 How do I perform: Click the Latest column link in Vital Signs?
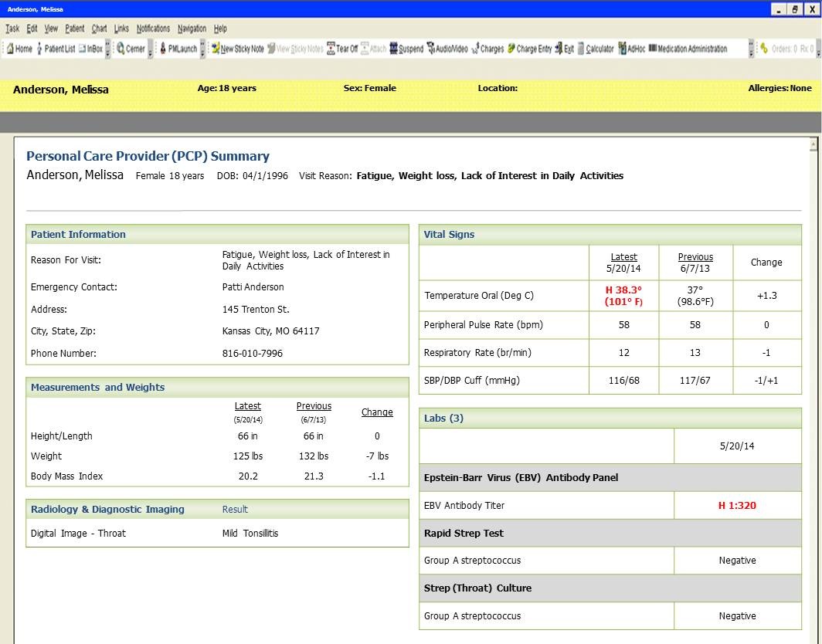point(624,257)
